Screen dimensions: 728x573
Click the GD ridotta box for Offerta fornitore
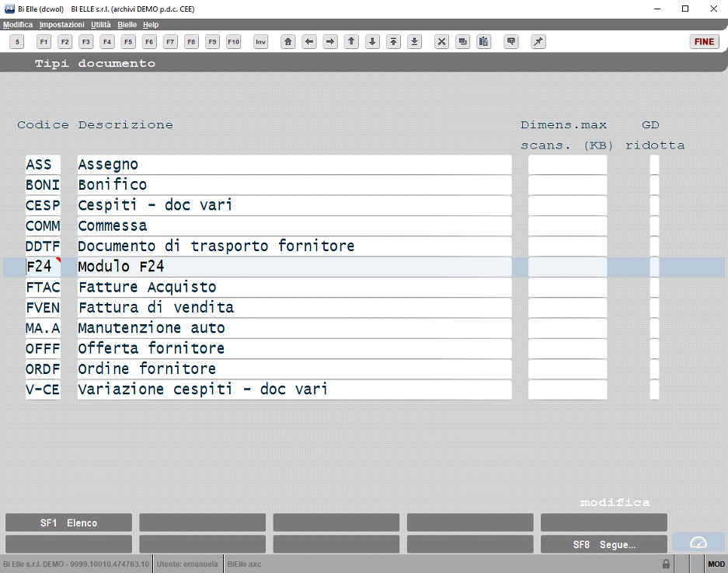(x=655, y=348)
